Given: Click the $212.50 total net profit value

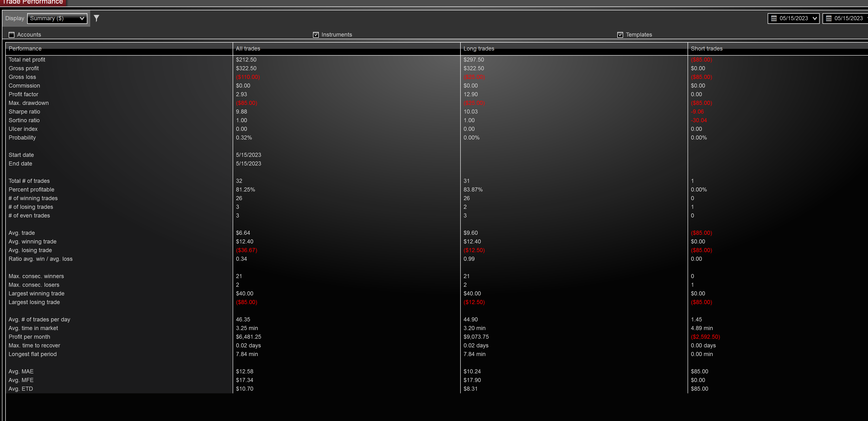Looking at the screenshot, I should click(x=246, y=60).
